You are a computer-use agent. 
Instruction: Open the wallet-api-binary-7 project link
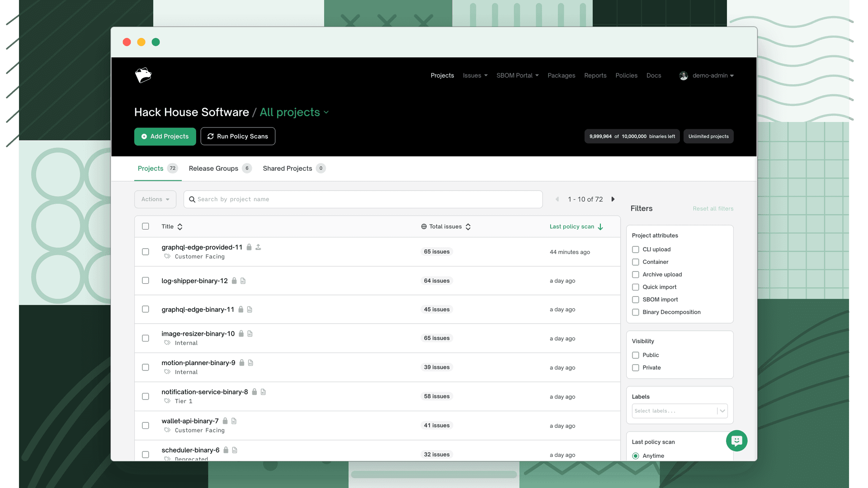(190, 421)
